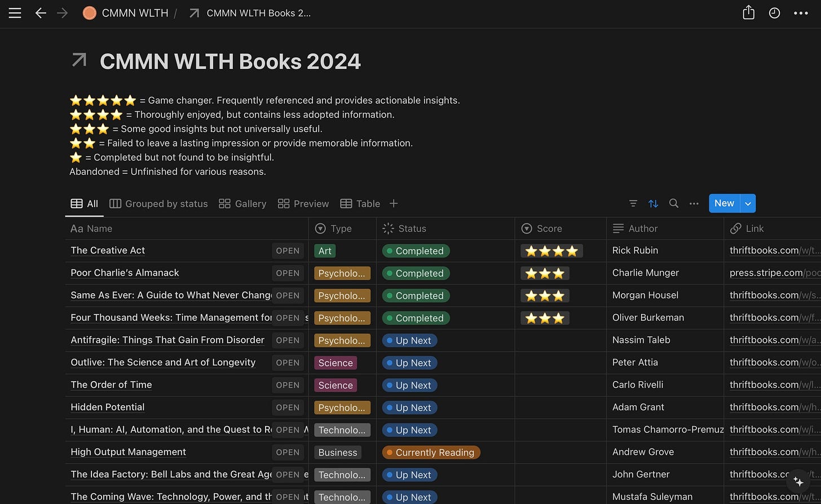Click the breadcrumb arrow icon before CMMN WLTH Books
The image size is (821, 504).
click(194, 13)
